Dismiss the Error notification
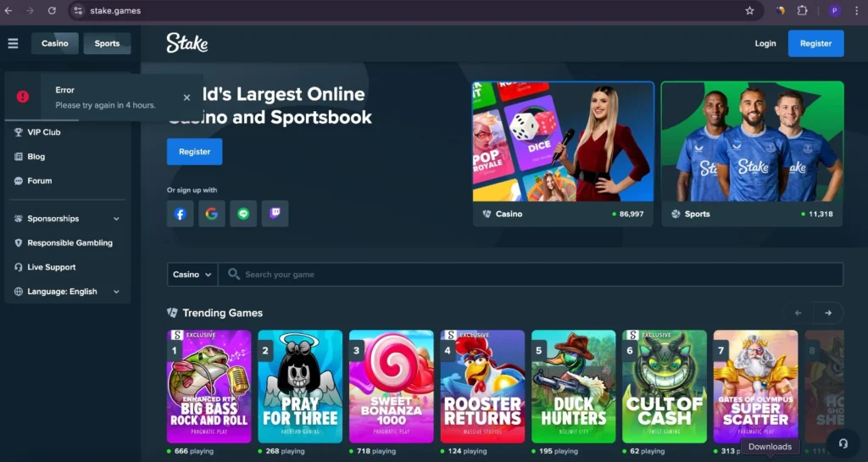The image size is (868, 462). [186, 97]
